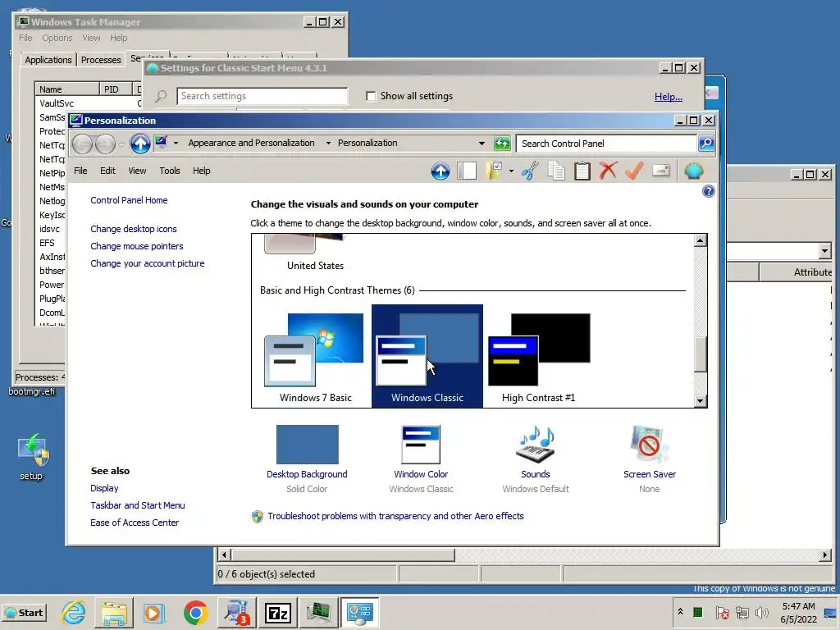Click the Action Center flag tray icon
840x630 pixels.
pyautogui.click(x=722, y=612)
